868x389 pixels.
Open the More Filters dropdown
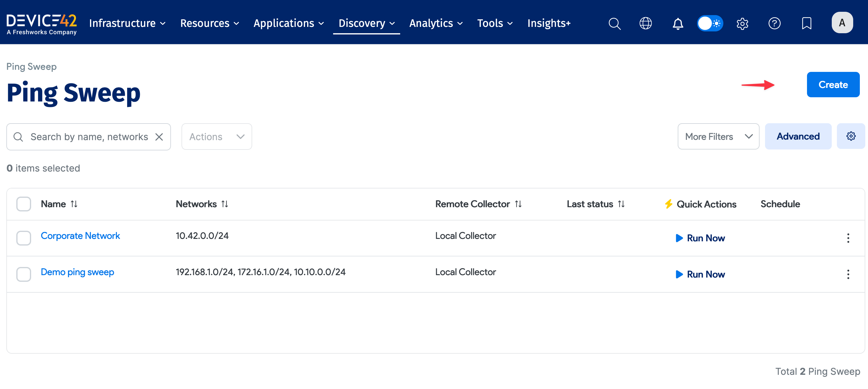click(x=718, y=137)
